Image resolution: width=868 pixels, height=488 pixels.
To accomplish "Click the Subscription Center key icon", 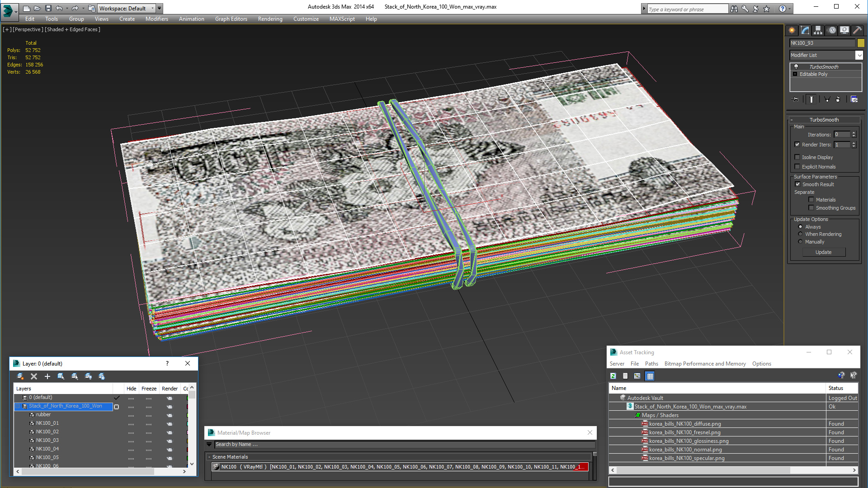I will coord(745,9).
